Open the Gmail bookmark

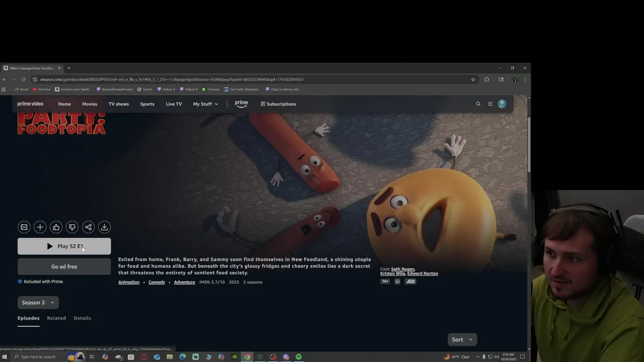(21, 89)
